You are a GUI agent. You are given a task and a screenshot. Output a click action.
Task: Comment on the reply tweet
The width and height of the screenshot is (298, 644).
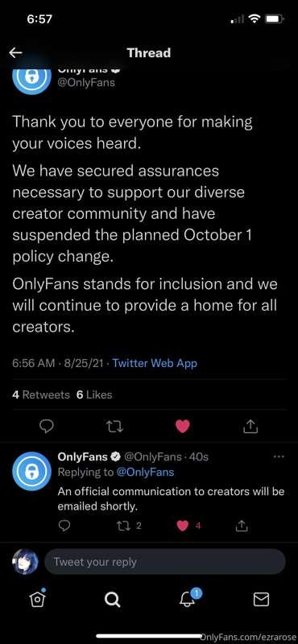64,525
